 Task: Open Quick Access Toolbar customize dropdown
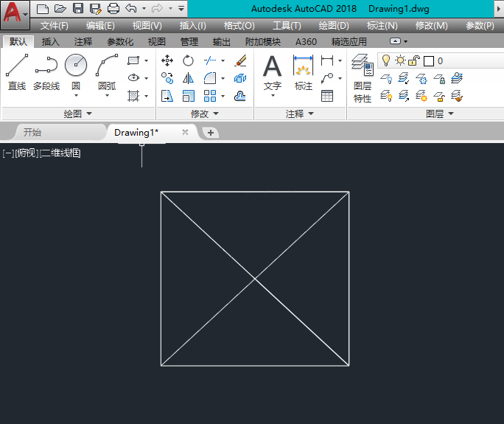181,8
